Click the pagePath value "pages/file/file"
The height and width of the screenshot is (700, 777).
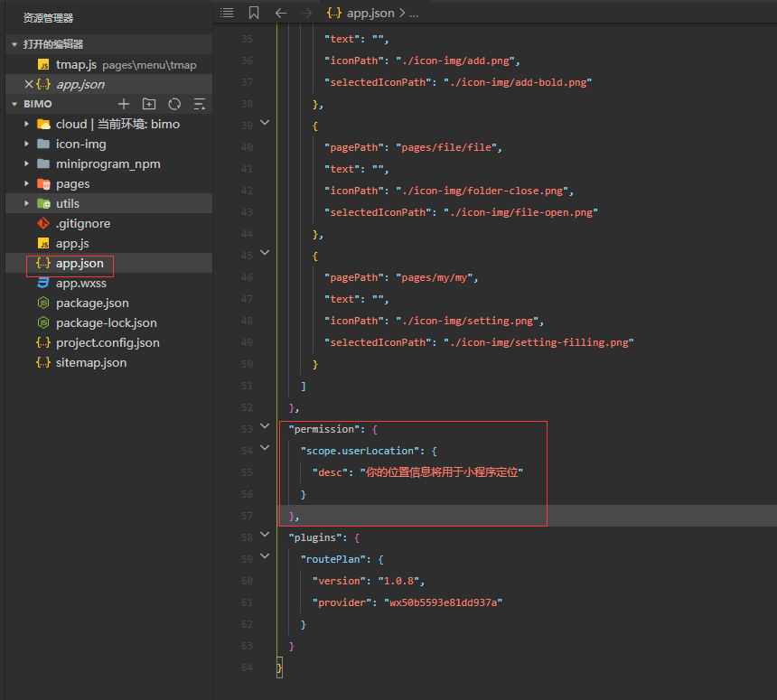[x=446, y=147]
